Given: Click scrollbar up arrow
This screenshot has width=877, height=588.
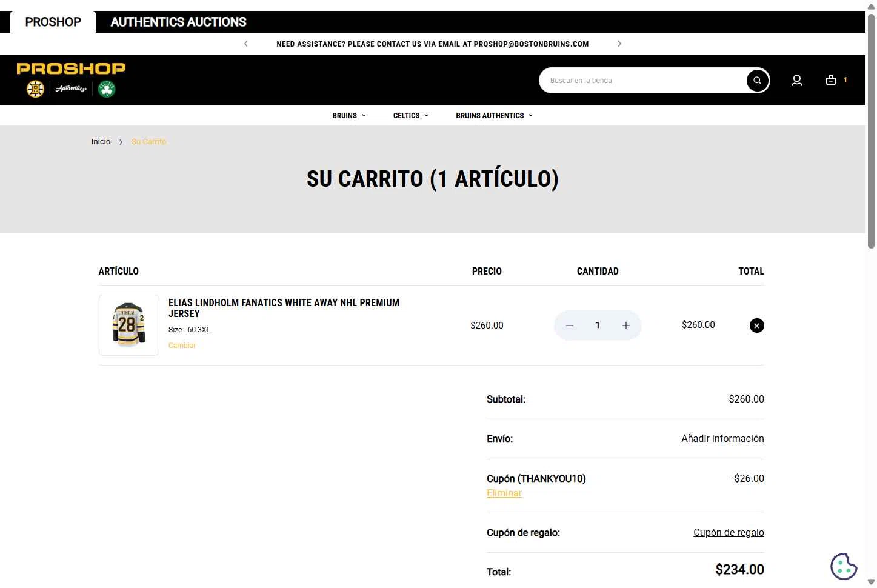Looking at the screenshot, I should 871,5.
